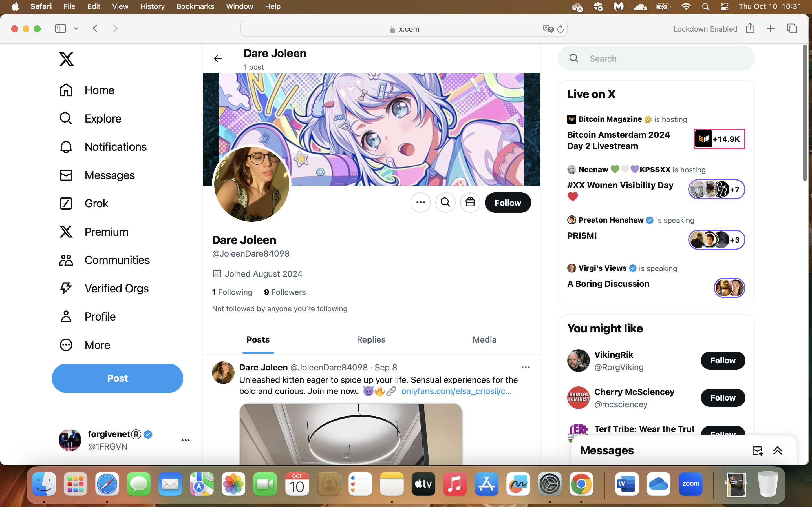Open the History menu
This screenshot has width=812, height=507.
tap(152, 6)
